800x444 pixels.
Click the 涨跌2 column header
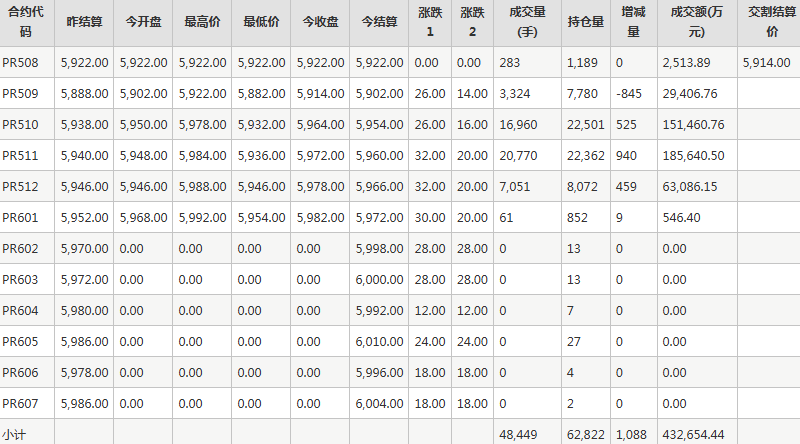[x=472, y=22]
